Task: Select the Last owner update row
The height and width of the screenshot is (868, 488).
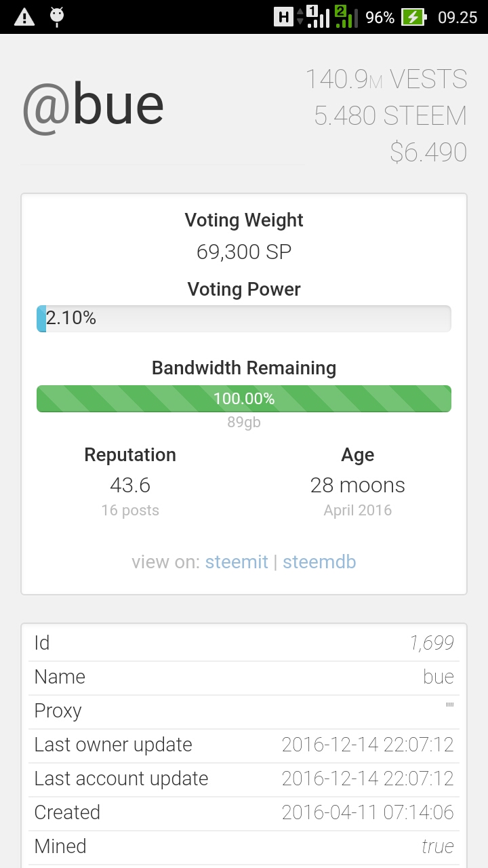Action: 244,745
